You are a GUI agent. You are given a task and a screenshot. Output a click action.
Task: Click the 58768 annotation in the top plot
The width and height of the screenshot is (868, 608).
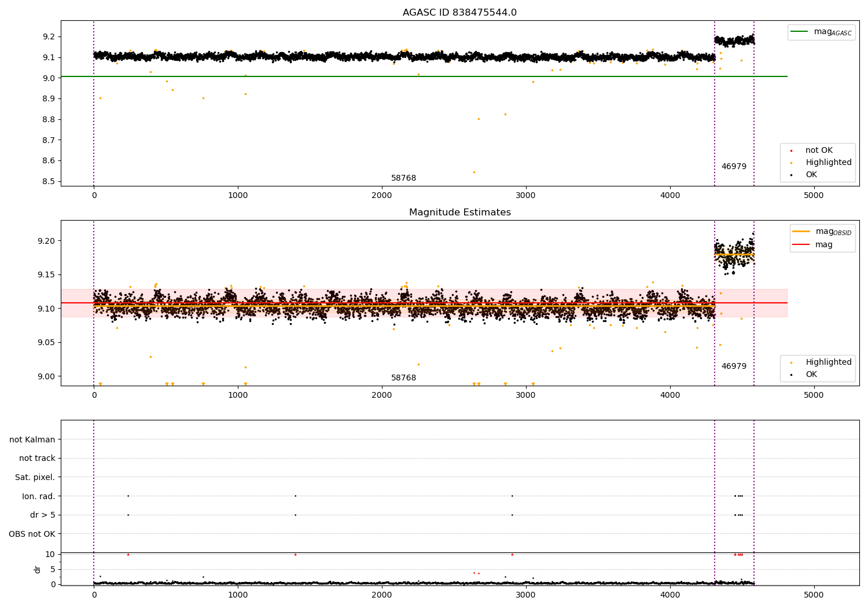[x=403, y=178]
